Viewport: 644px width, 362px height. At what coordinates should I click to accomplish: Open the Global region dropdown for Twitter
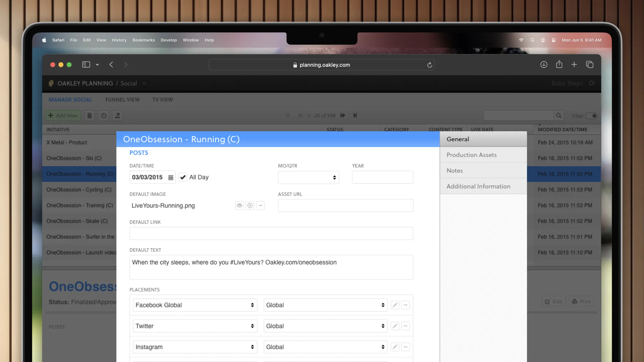325,326
